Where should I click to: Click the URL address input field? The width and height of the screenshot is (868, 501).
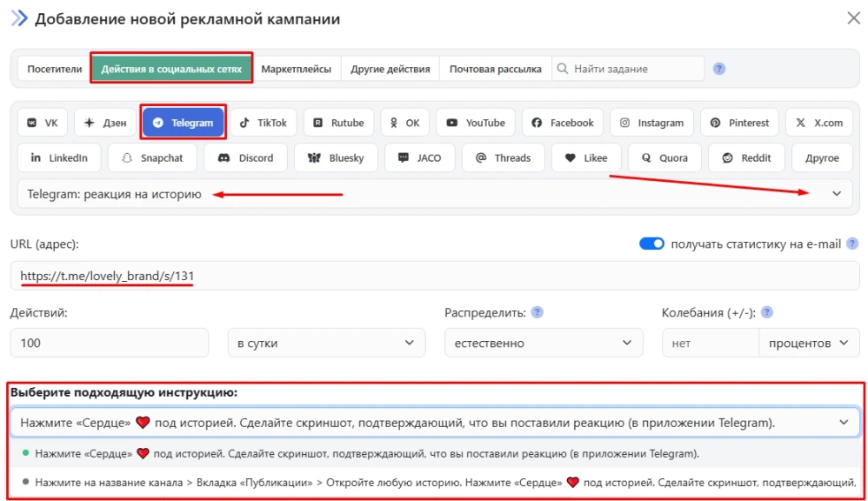434,277
